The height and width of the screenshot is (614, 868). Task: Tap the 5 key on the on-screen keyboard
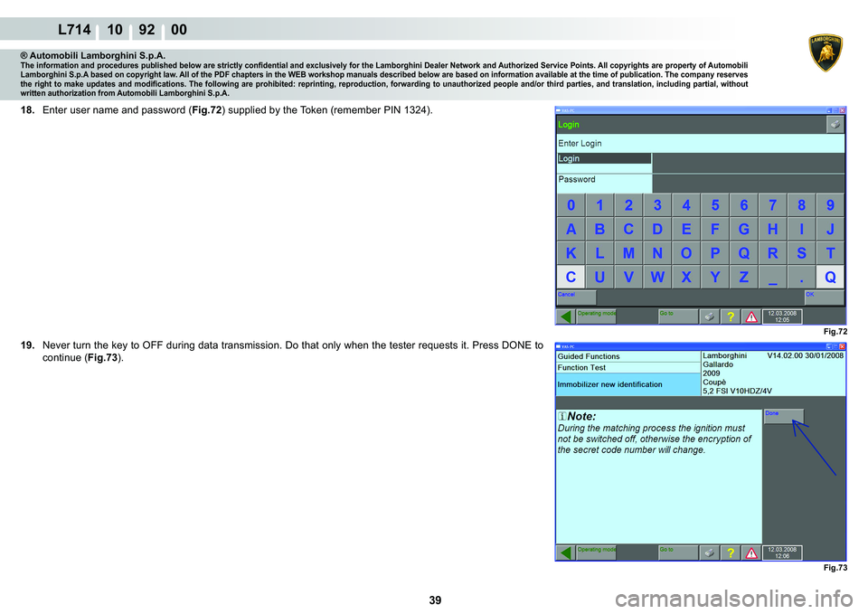tap(715, 205)
